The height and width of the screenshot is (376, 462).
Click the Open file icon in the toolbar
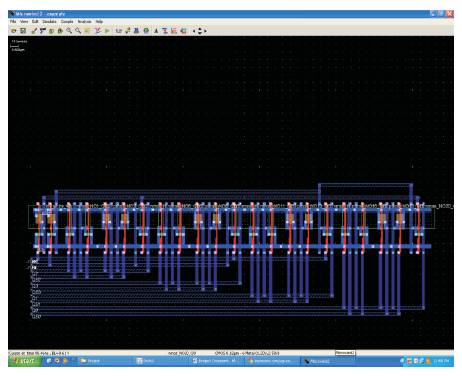(14, 31)
